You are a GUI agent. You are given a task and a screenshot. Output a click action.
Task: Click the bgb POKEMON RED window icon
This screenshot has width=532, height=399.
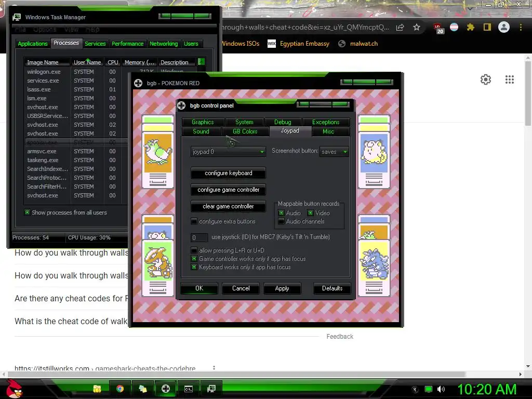(x=138, y=83)
